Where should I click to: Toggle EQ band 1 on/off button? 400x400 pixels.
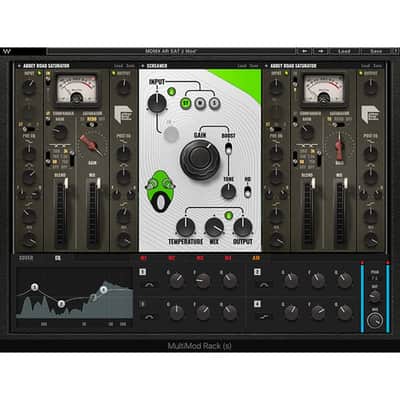[x=143, y=272]
